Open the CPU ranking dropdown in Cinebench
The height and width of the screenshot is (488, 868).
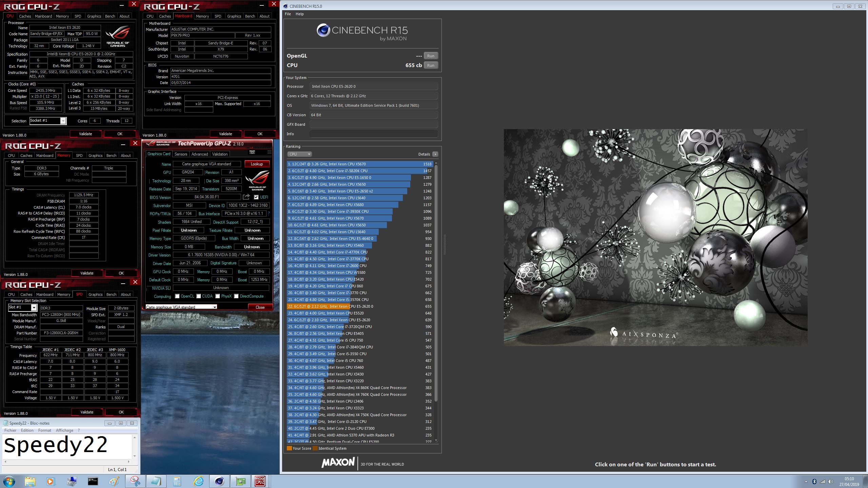click(299, 154)
